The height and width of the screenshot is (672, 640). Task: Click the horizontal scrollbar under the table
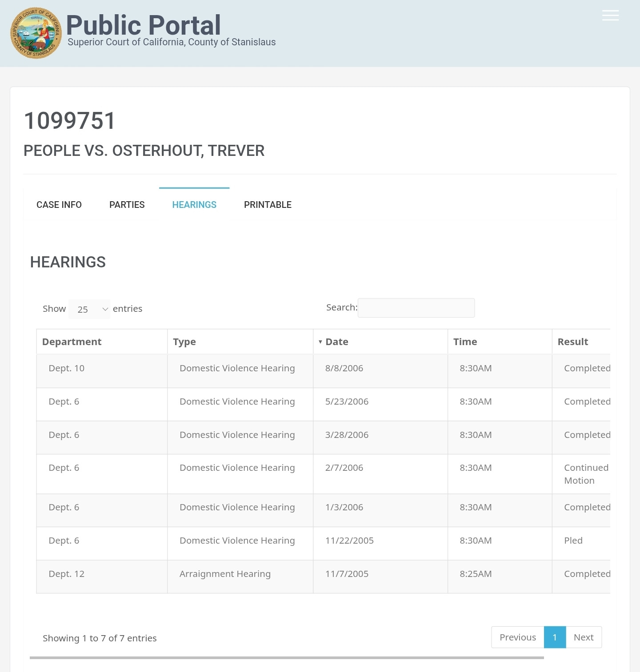click(287, 658)
